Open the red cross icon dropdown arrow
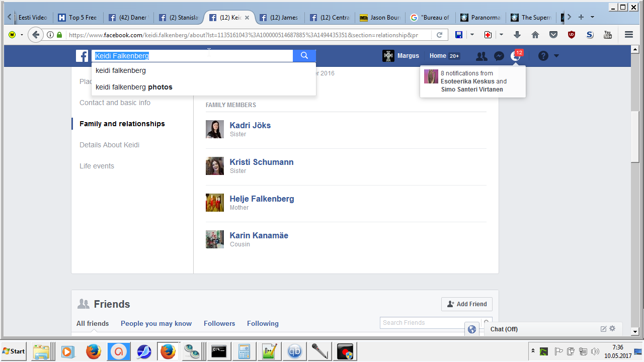The image size is (644, 362). 501,35
